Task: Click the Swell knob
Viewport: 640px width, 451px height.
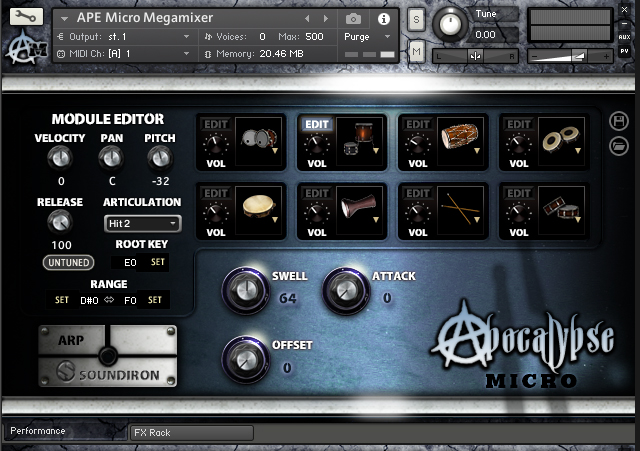Action: 244,290
